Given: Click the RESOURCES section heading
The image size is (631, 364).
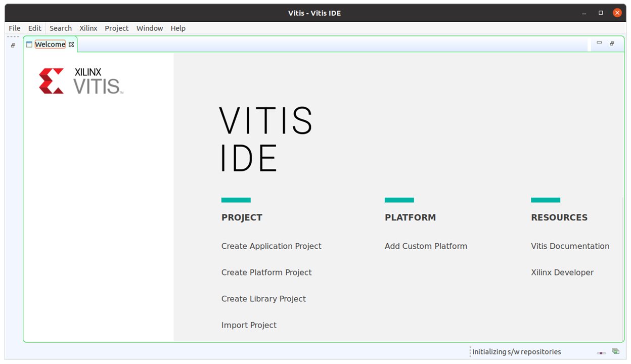Looking at the screenshot, I should pos(559,217).
